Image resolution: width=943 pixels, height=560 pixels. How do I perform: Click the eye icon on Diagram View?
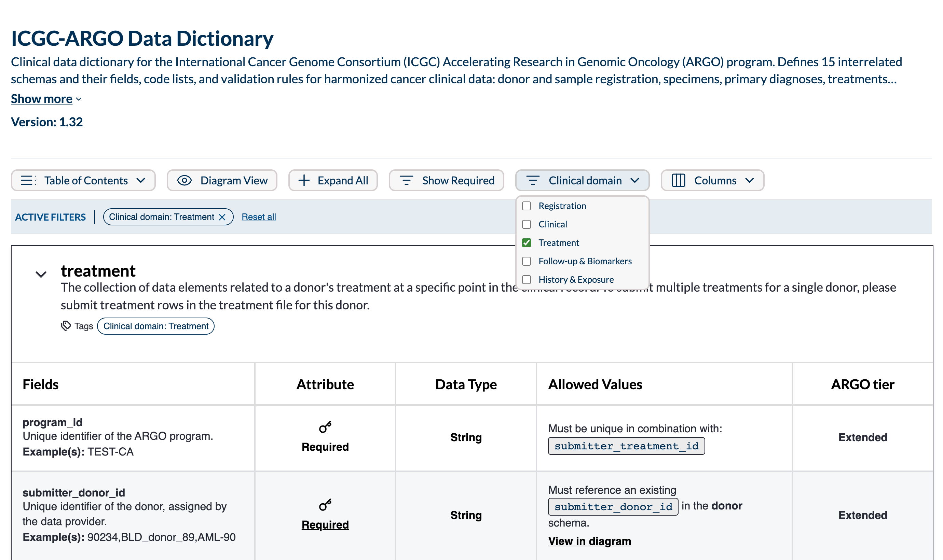(184, 180)
